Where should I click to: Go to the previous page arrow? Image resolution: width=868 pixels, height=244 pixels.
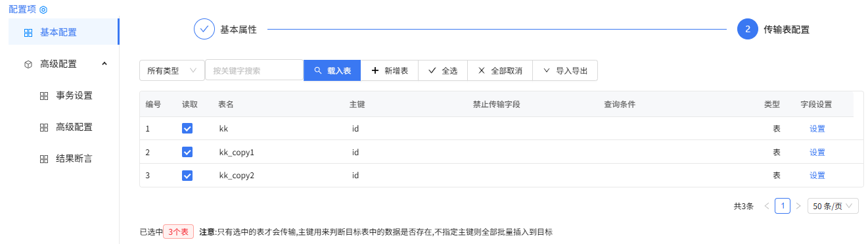[766, 206]
